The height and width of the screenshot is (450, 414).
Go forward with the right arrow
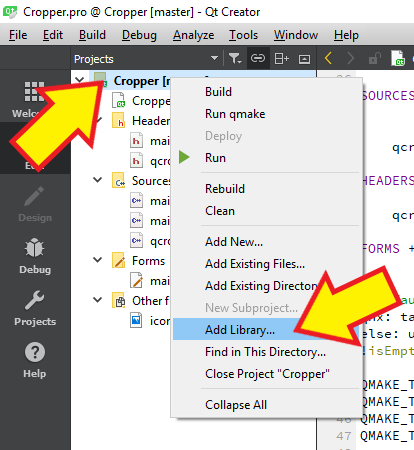tap(350, 58)
